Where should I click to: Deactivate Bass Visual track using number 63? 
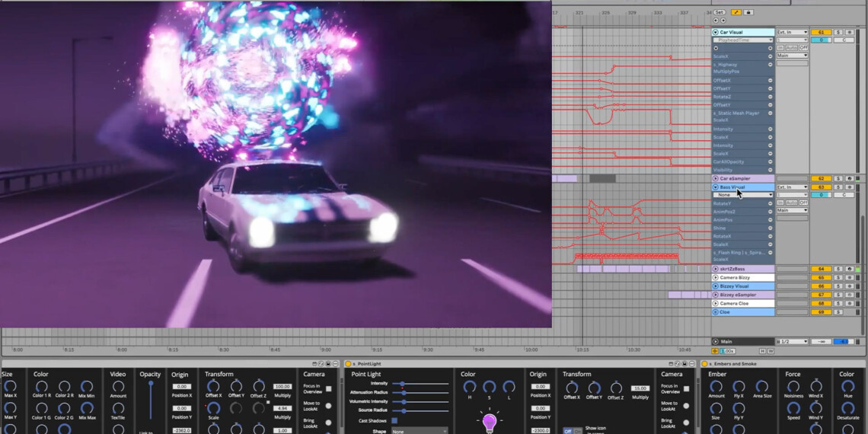pos(820,187)
